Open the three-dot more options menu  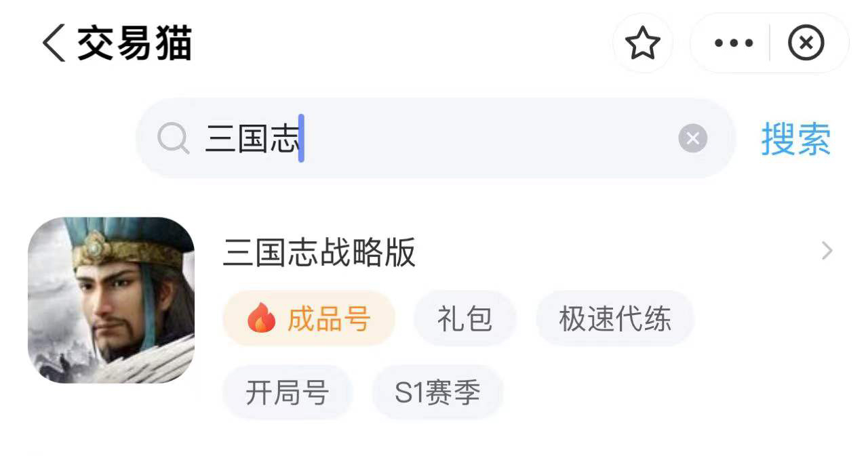(x=734, y=44)
